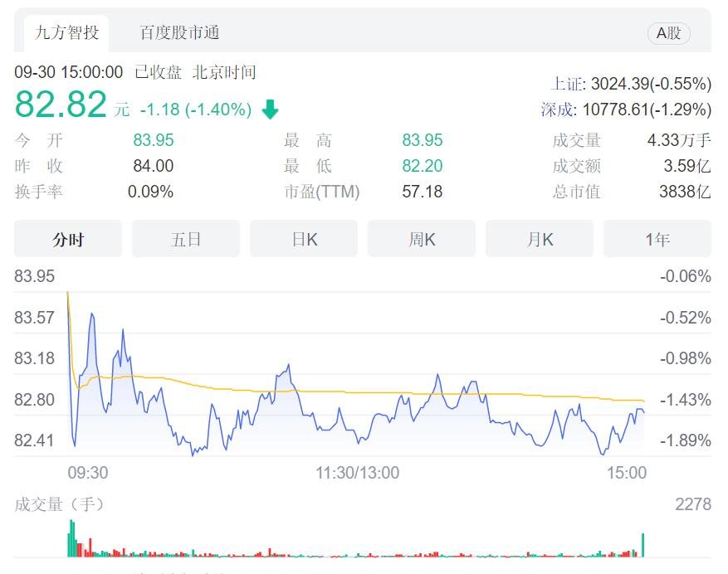Click the 总市值 value 3838亿
Screen dimensions: 728x574
coord(685,192)
